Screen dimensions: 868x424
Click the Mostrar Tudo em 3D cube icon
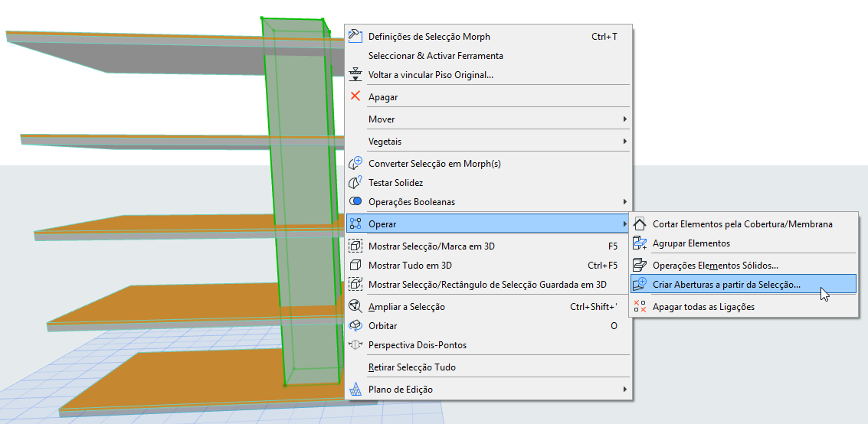coord(355,266)
